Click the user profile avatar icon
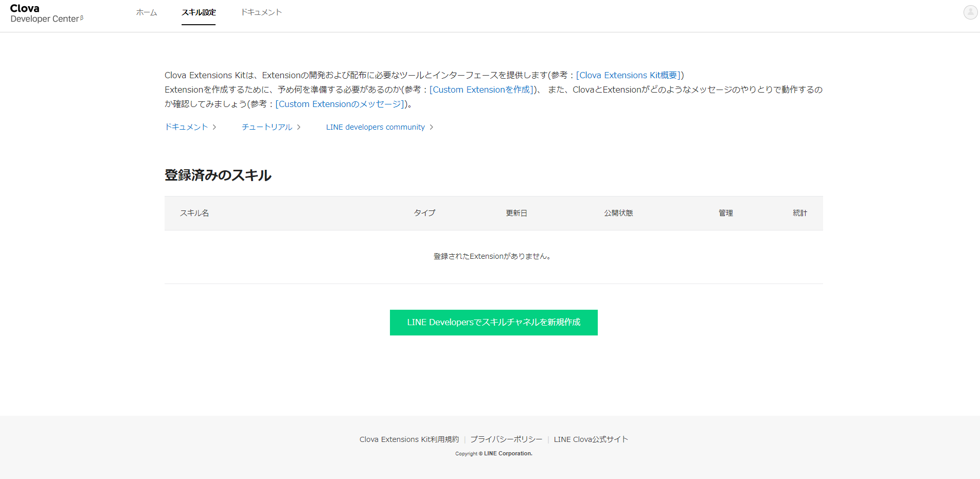This screenshot has width=980, height=479. coord(970,12)
